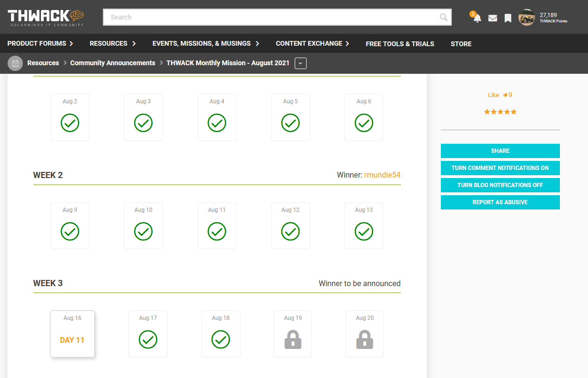Expand the Resources menu

pyautogui.click(x=113, y=43)
